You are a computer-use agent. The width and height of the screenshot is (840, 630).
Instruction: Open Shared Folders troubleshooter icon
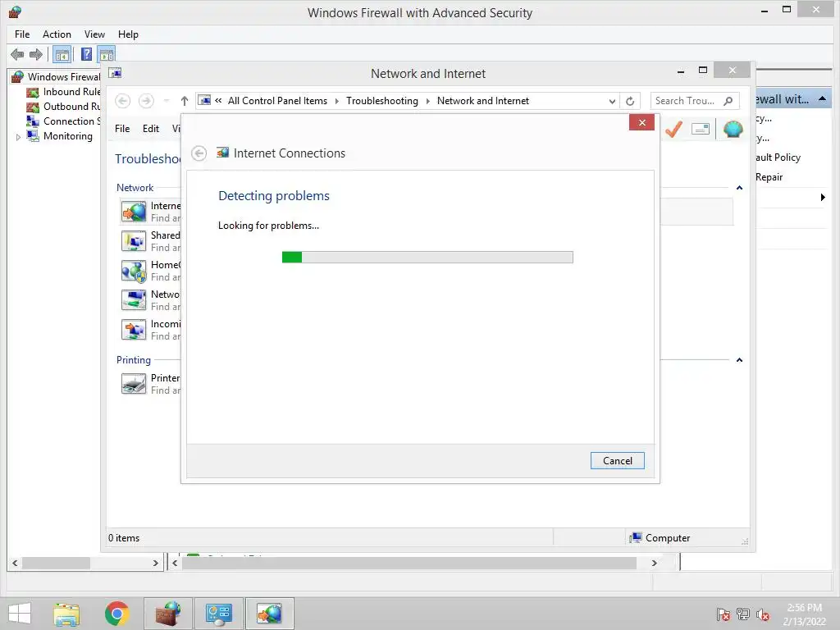tap(134, 241)
